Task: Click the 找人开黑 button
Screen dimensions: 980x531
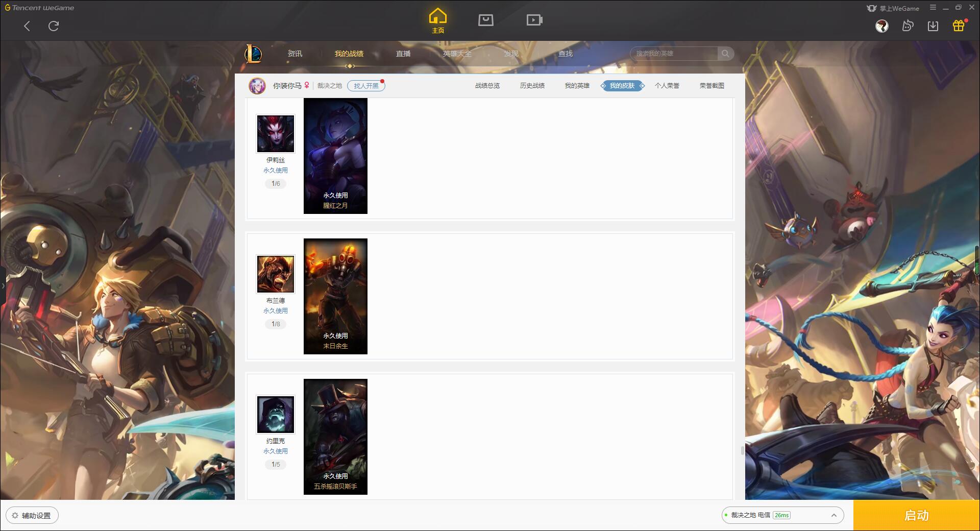Action: coord(366,86)
